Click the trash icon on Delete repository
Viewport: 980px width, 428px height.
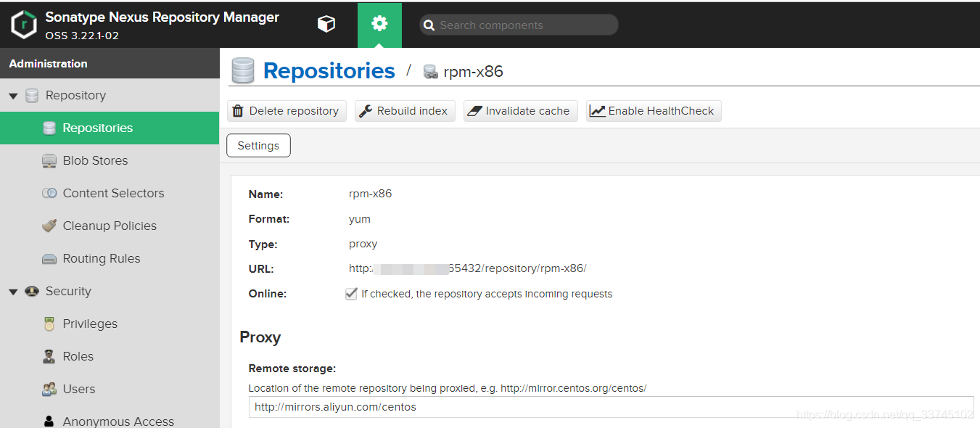pos(238,111)
